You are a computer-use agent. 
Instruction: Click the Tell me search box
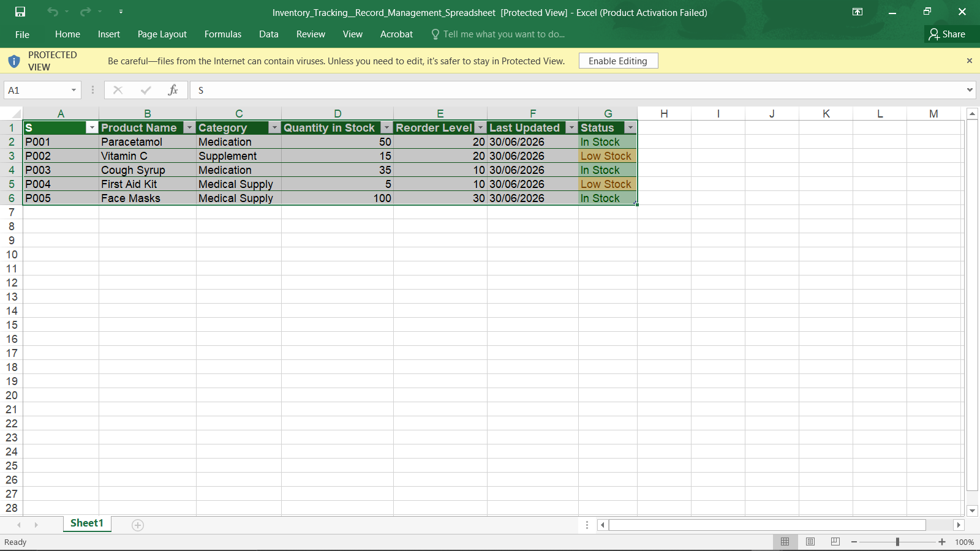[x=498, y=34]
